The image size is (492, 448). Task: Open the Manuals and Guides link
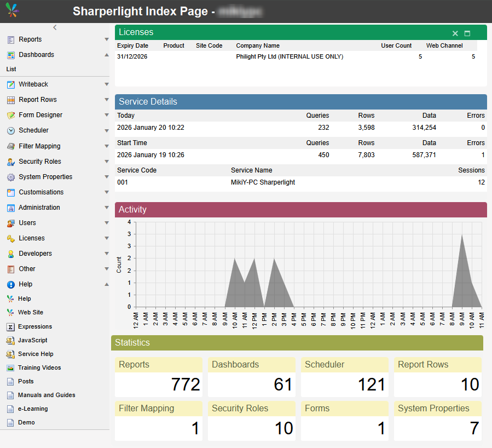pyautogui.click(x=47, y=395)
